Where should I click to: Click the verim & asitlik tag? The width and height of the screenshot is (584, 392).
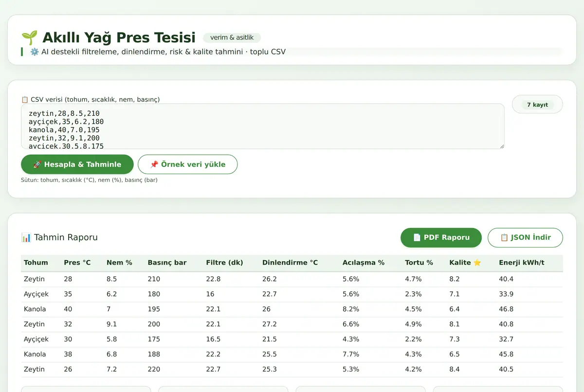pos(232,37)
